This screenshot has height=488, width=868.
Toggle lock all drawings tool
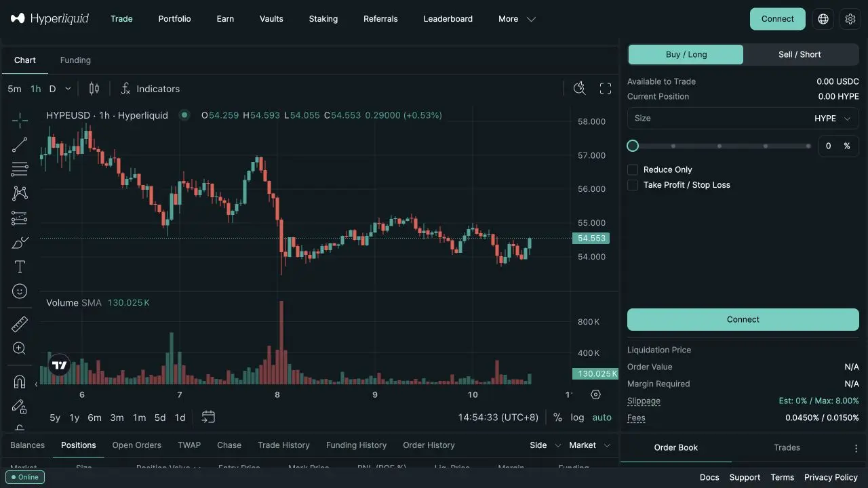point(20,407)
